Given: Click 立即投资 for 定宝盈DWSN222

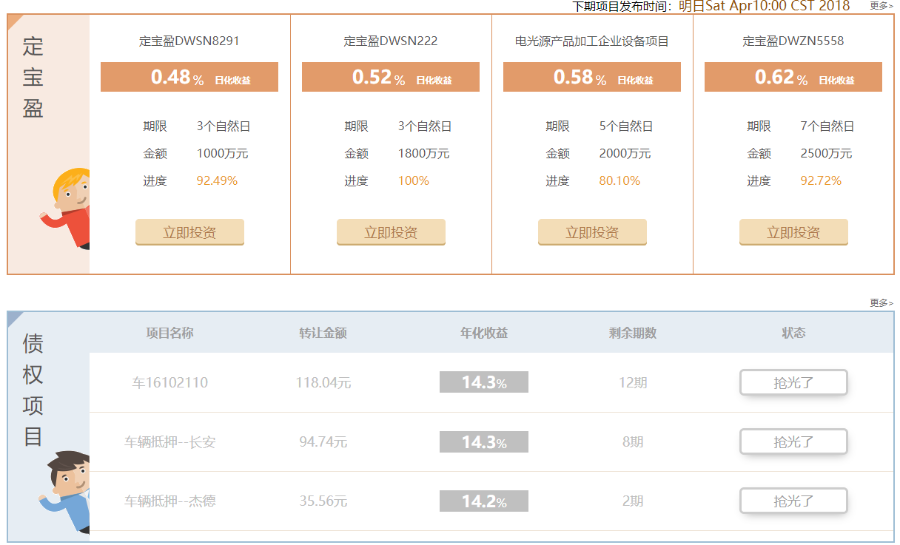Looking at the screenshot, I should (x=391, y=232).
